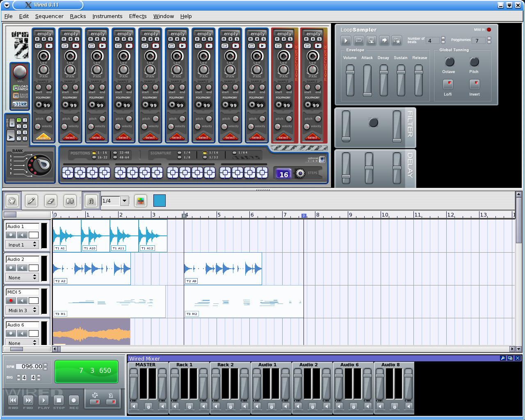Disarm record on the MIDI 5 track

click(x=11, y=301)
